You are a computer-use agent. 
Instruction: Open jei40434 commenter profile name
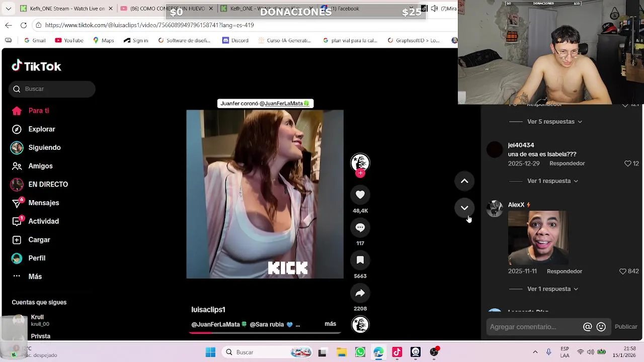(521, 145)
